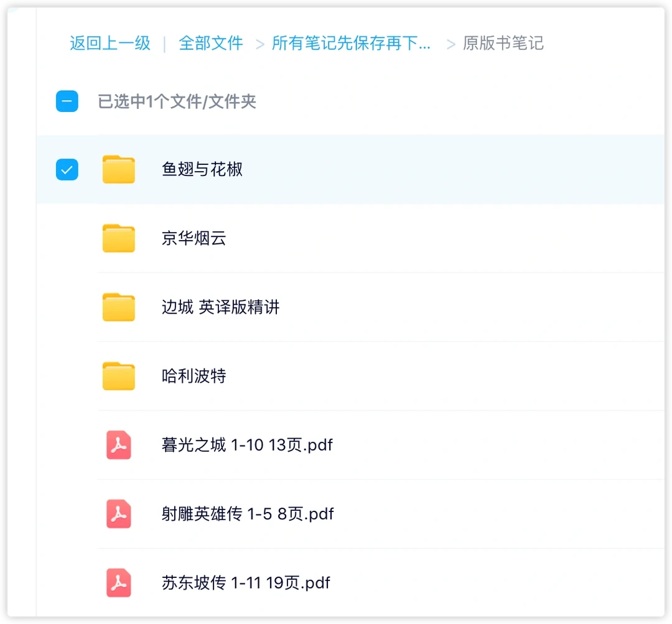Screen dimensions: 672x624
Task: Open the 哈利波特 folder name
Action: 194,376
